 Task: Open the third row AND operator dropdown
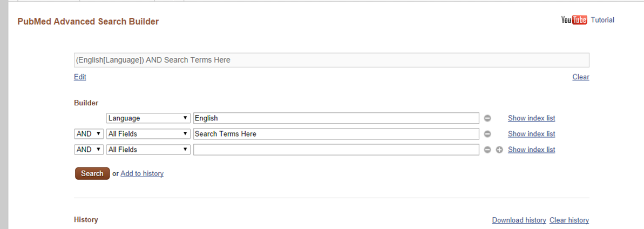89,150
